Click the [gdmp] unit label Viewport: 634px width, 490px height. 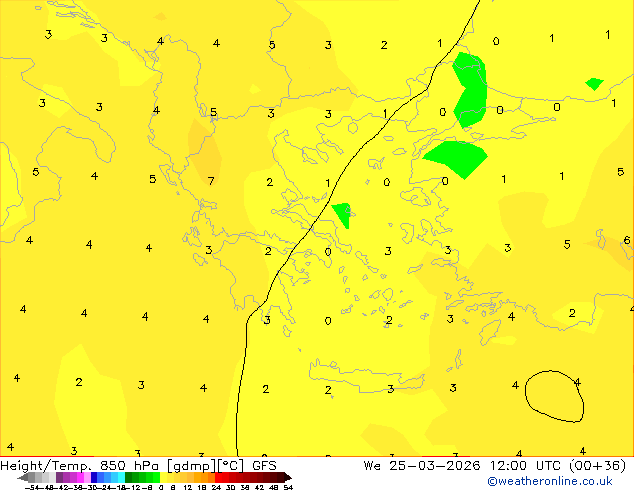(x=190, y=465)
